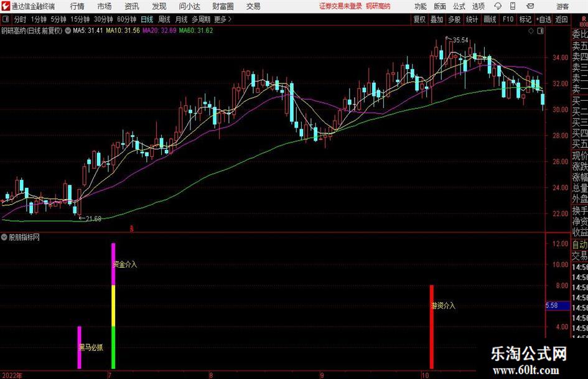Click MA20: 32.69 indicator value
Screen dimensions: 588x379
pyautogui.click(x=159, y=30)
